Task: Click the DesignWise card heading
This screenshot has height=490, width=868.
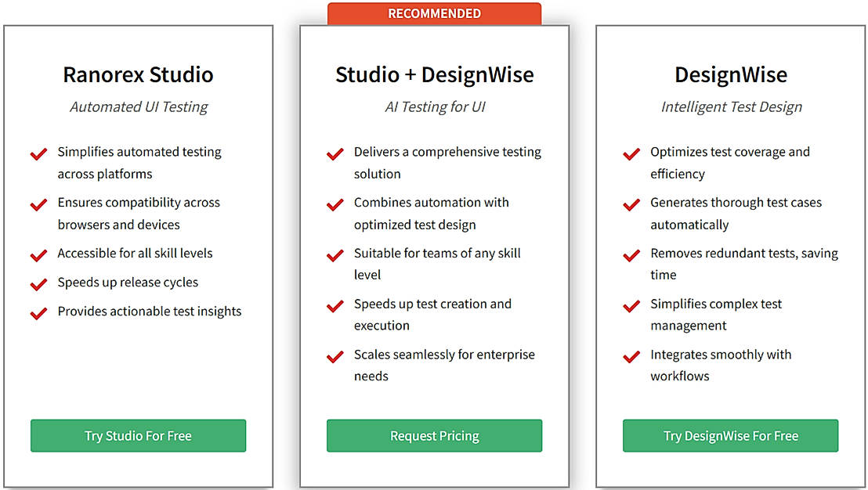Action: 730,75
